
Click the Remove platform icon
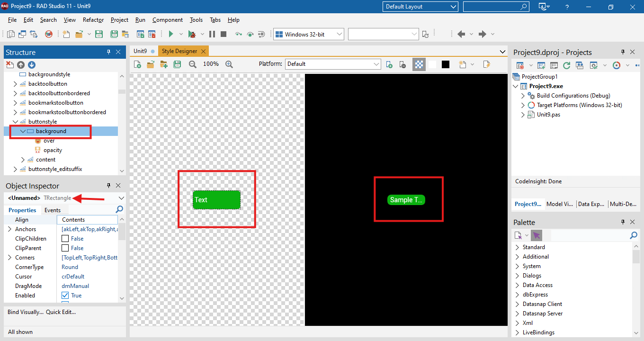point(402,64)
